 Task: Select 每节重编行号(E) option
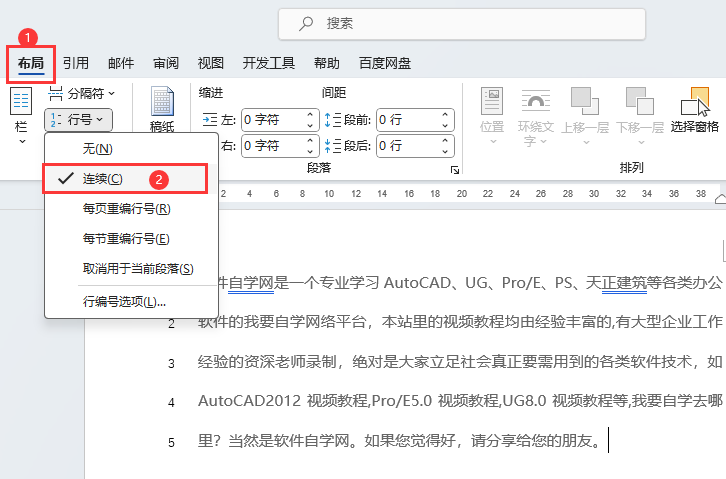pyautogui.click(x=131, y=239)
